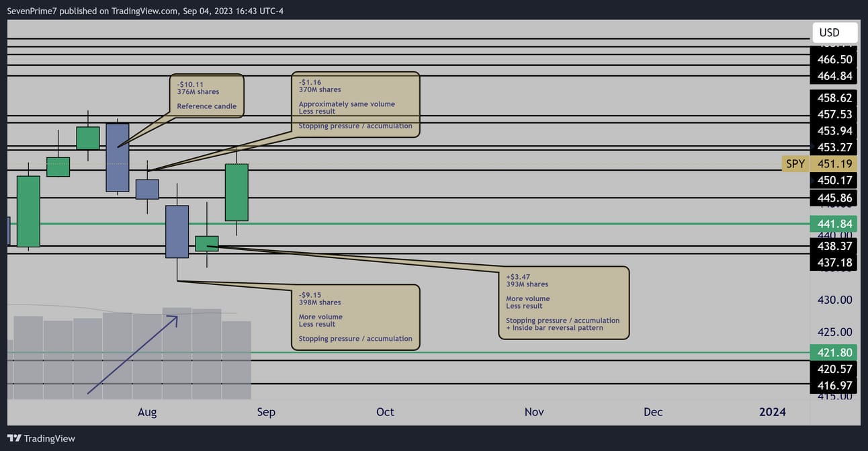Select the 438.37 price level label
The height and width of the screenshot is (451, 868).
(834, 246)
